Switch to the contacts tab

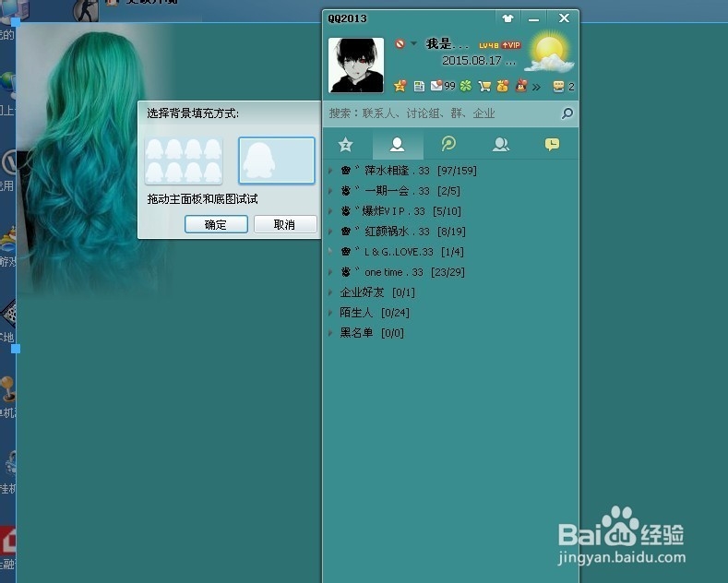(x=397, y=145)
